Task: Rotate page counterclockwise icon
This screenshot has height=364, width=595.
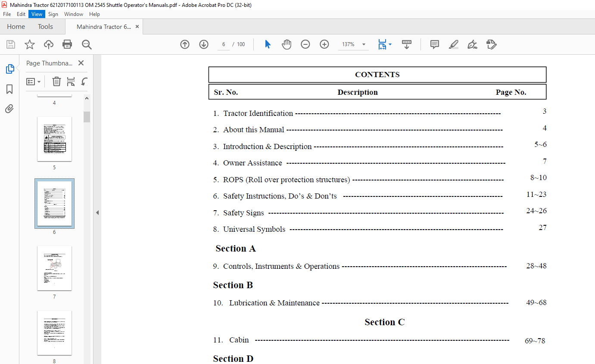Action: coord(84,81)
